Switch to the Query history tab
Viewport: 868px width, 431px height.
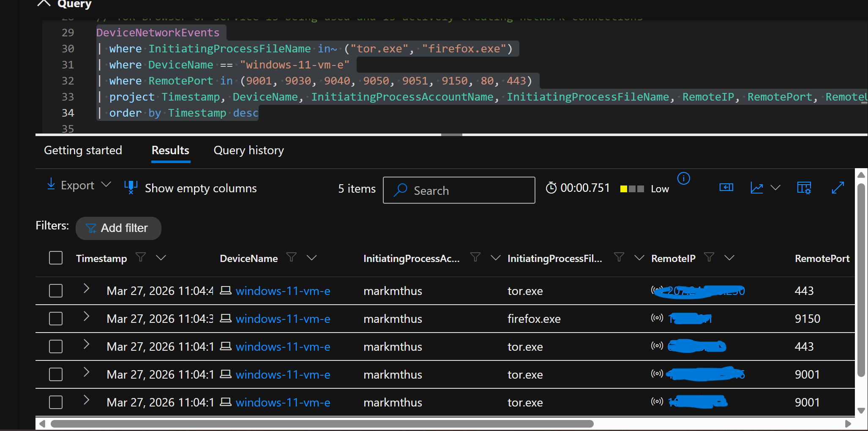coord(248,150)
